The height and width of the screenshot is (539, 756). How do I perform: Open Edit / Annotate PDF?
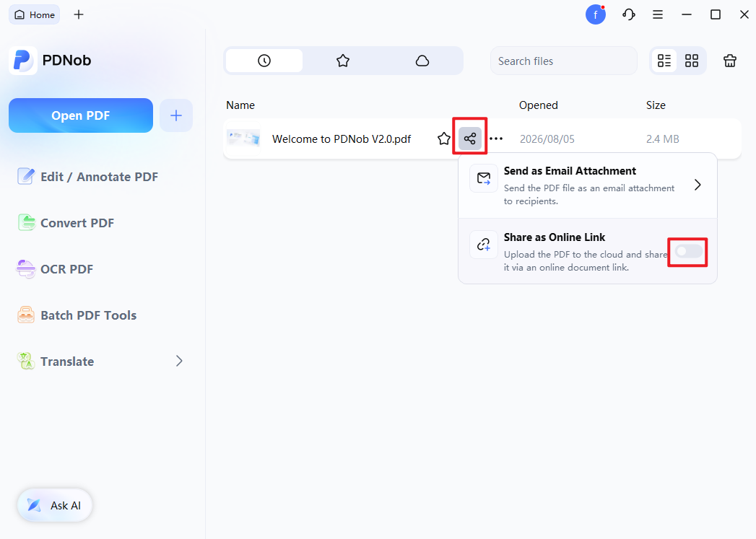pos(88,177)
